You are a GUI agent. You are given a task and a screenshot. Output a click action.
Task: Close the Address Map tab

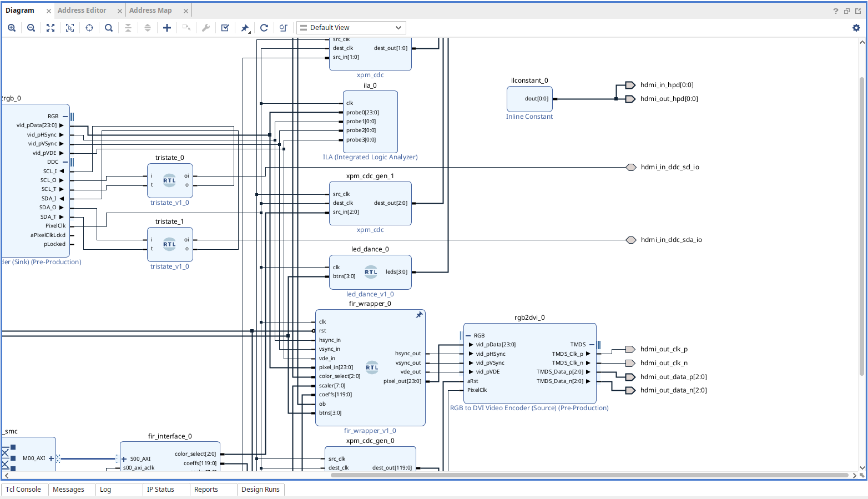pyautogui.click(x=186, y=11)
